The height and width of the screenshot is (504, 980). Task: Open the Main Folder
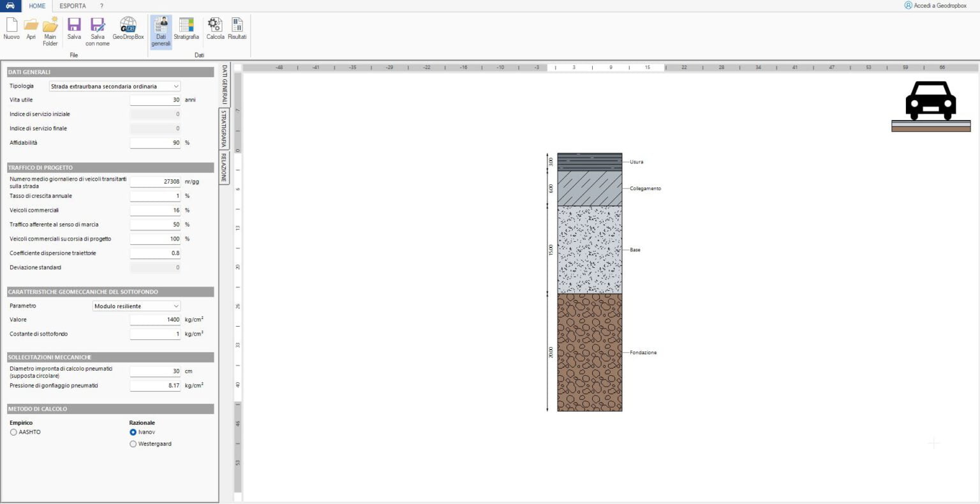[x=50, y=29]
